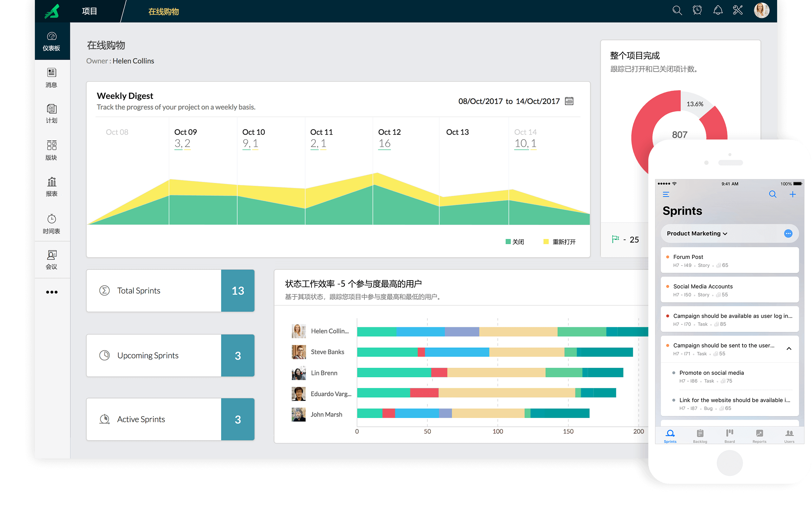
Task: Click the search icon in top bar
Action: tap(677, 11)
